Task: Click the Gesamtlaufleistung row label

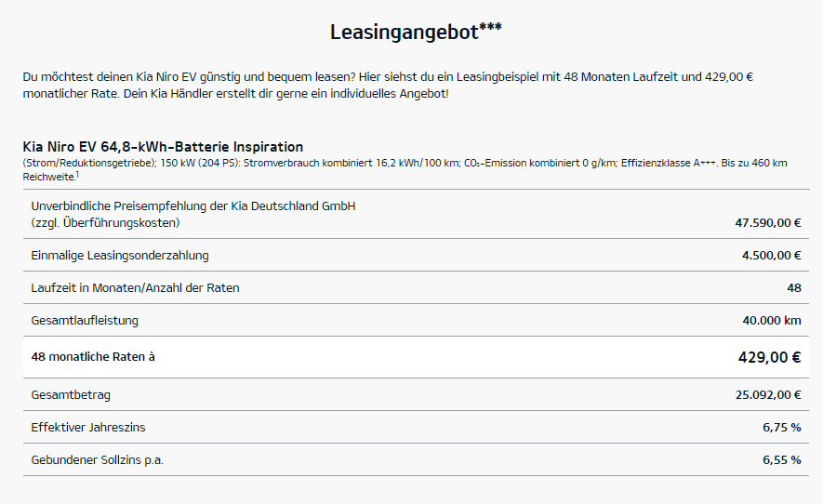Action: [85, 320]
